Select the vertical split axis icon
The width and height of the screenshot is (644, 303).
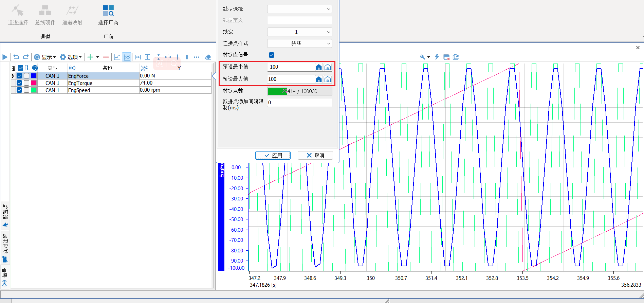click(159, 57)
